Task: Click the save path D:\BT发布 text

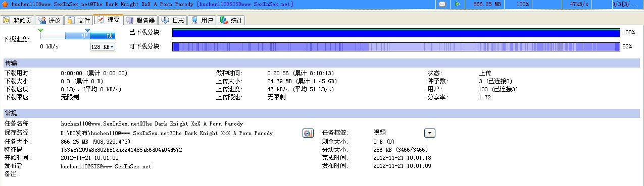Action: click(x=167, y=134)
